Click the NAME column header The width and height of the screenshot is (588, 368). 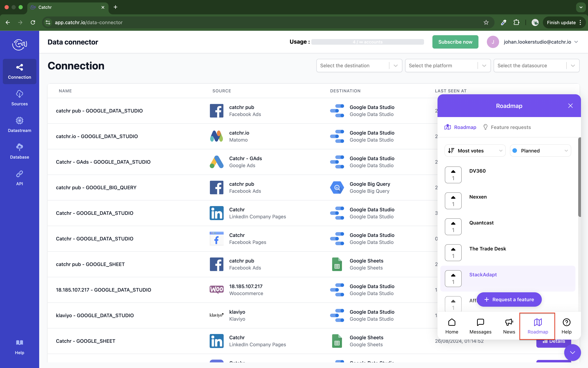(65, 91)
